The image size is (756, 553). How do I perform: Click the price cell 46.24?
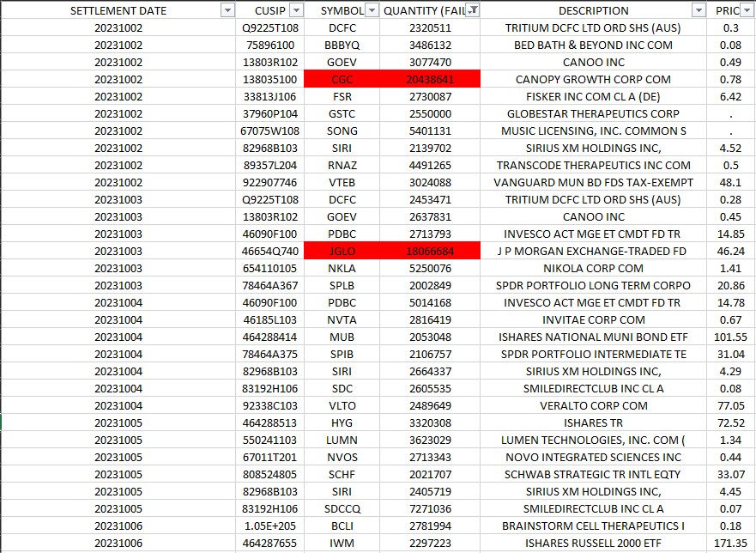[731, 251]
